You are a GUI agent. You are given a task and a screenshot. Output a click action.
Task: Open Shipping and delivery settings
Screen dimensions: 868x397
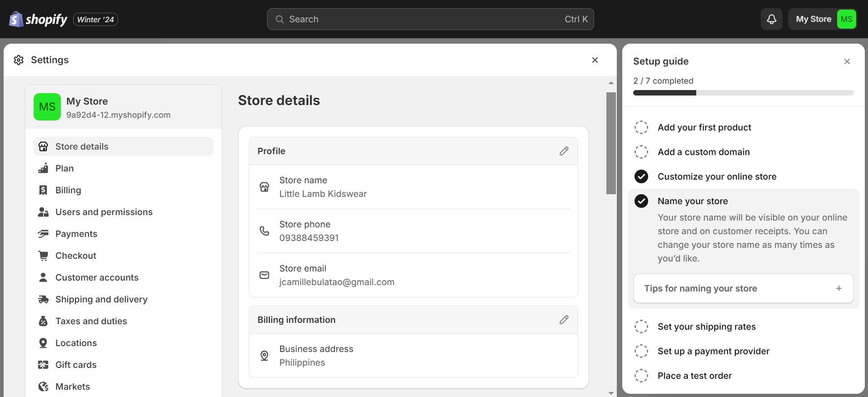coord(124,299)
